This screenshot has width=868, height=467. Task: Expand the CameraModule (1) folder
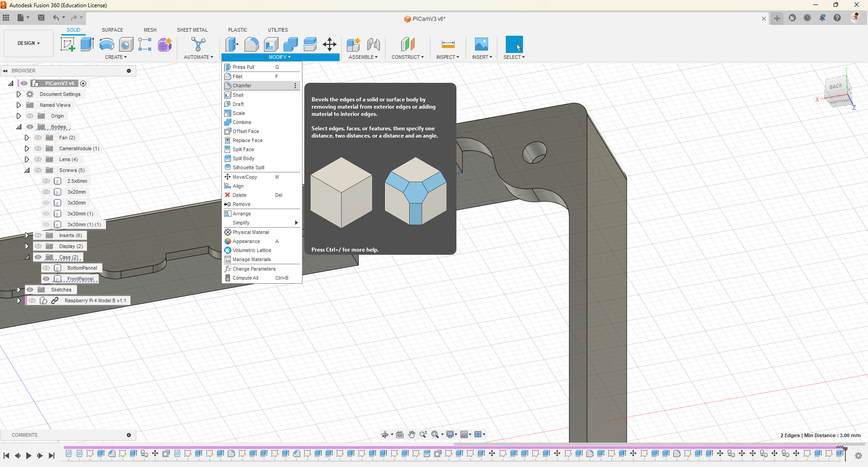(x=27, y=148)
